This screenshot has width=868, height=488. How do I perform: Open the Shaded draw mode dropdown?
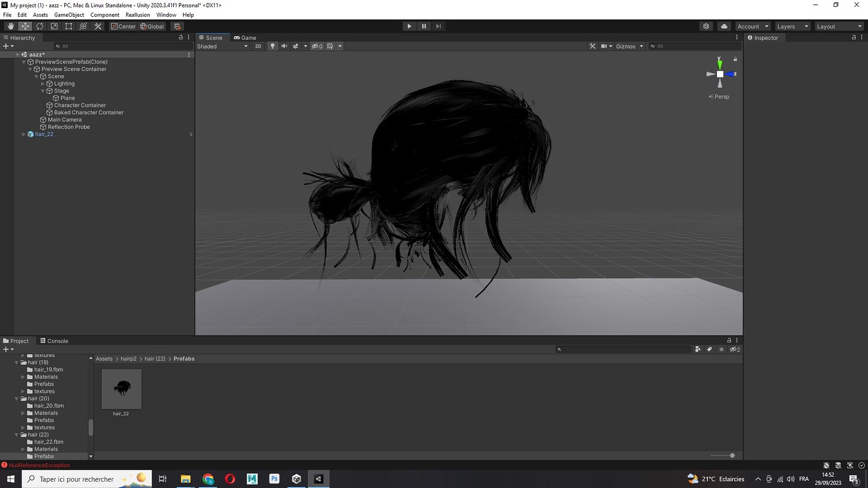tap(223, 46)
